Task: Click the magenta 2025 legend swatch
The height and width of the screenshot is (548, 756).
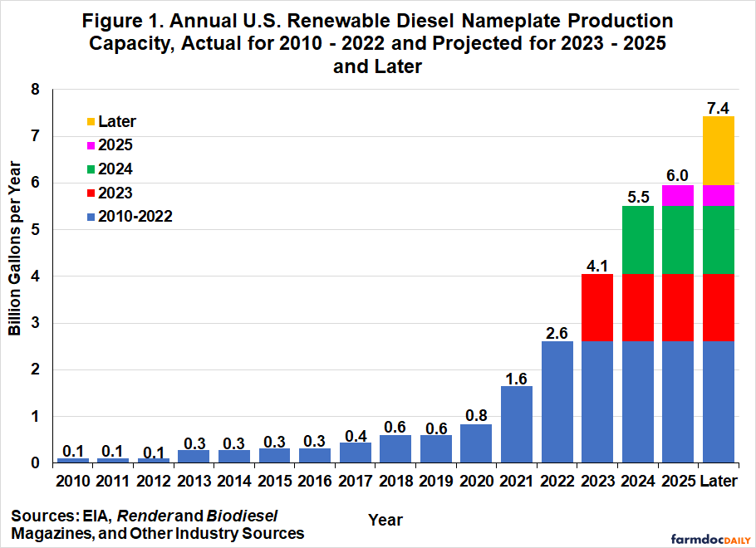Action: click(x=91, y=145)
